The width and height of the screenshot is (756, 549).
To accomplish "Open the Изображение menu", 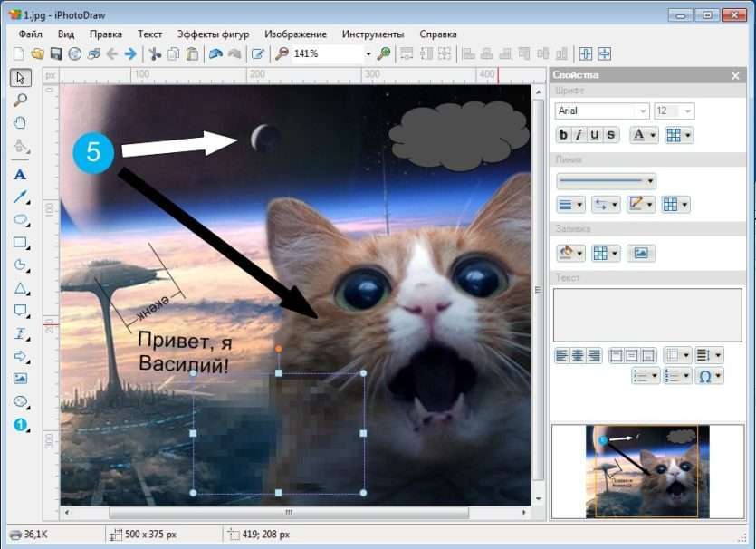I will tap(295, 34).
